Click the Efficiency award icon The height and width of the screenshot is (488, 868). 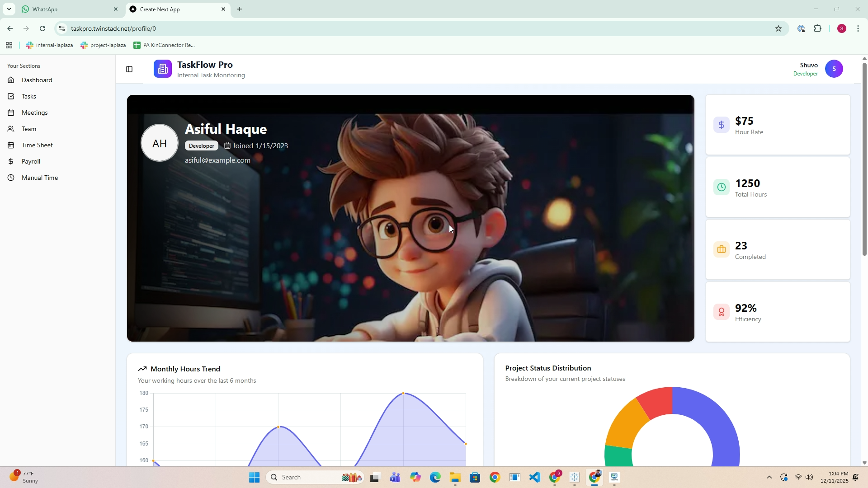tap(721, 312)
